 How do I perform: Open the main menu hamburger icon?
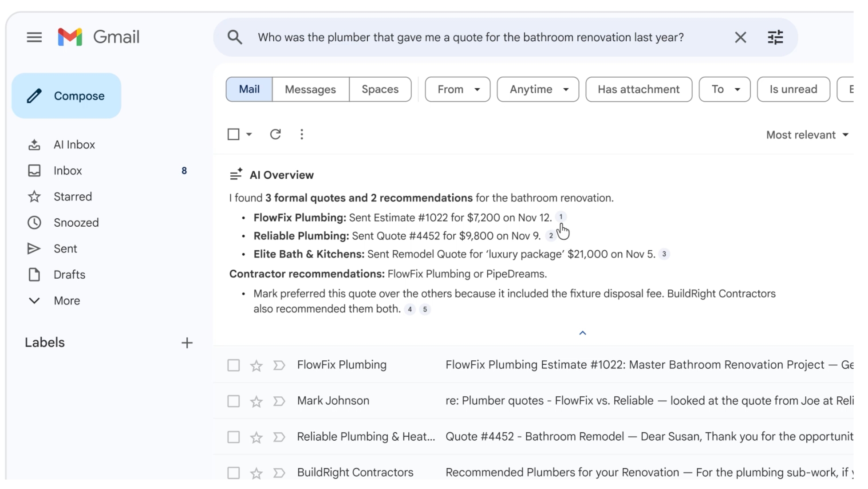point(34,37)
